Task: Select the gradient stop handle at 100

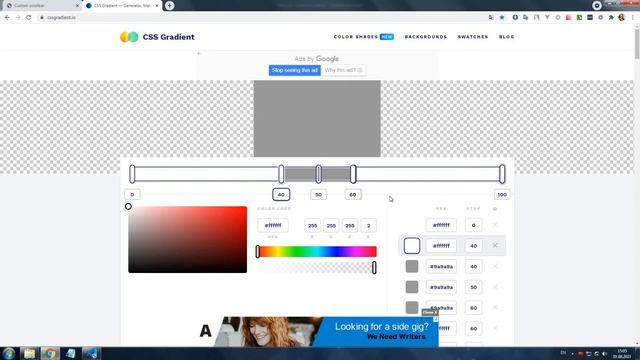Action: pyautogui.click(x=502, y=174)
